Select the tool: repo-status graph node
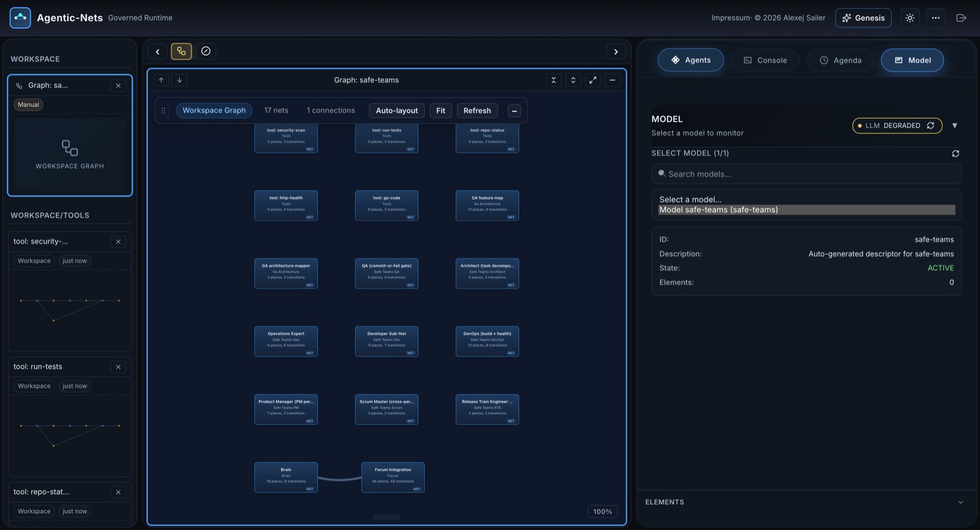This screenshot has height=530, width=980. point(487,138)
